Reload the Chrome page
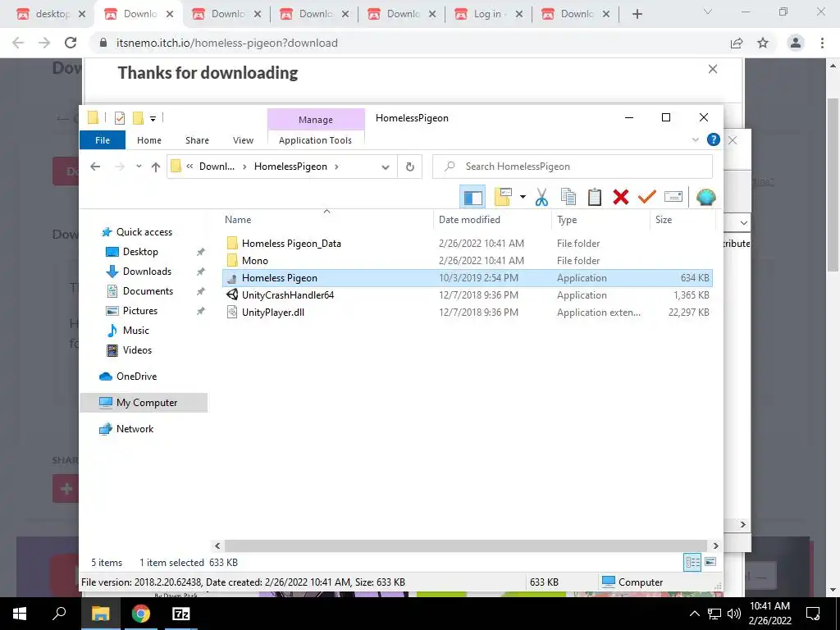Screen dimensions: 840x630 pyautogui.click(x=71, y=43)
